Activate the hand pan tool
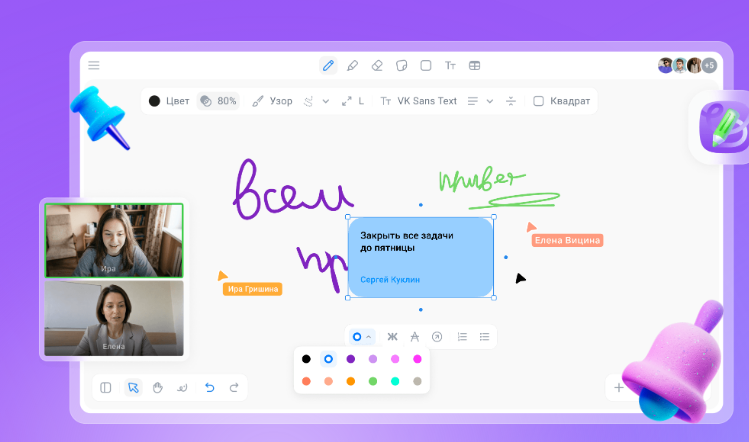The image size is (749, 442). pos(158,388)
